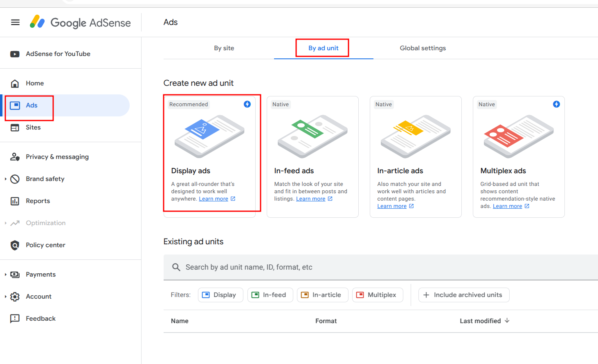The height and width of the screenshot is (364, 598).
Task: Click the Brand safety block icon
Action: tap(15, 179)
